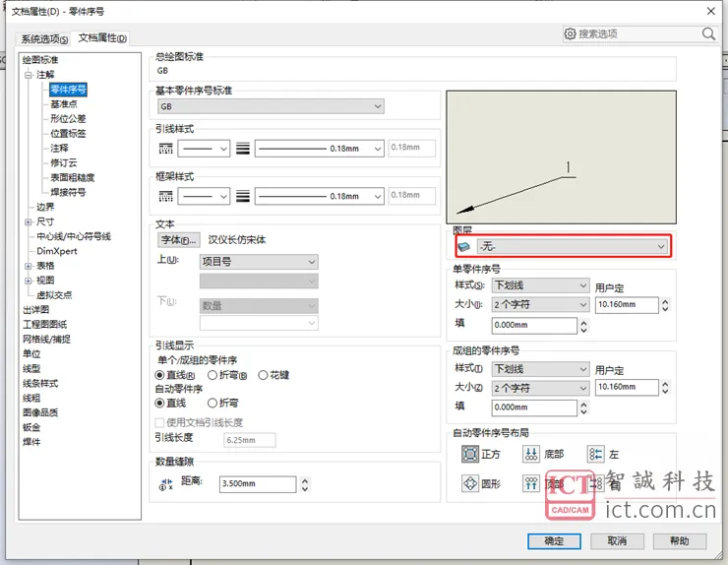Switch to the 系统选项 tab
The width and height of the screenshot is (728, 565).
(x=44, y=39)
